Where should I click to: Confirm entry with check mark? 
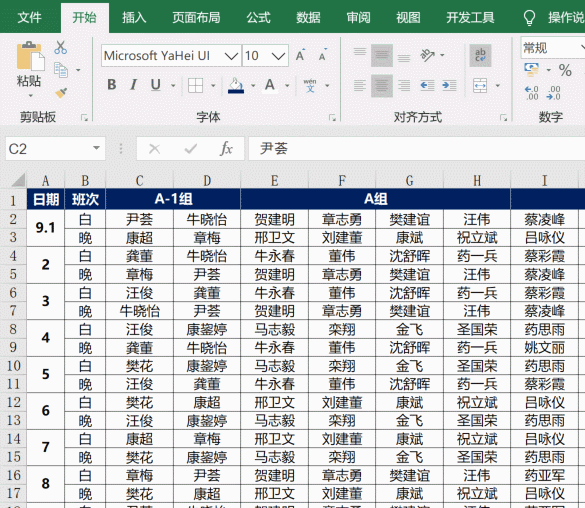point(191,149)
